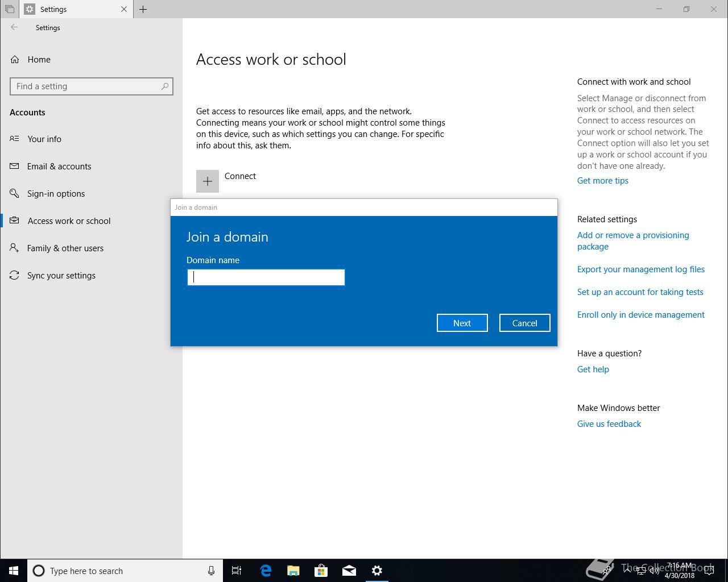The image size is (728, 582).
Task: Click Export your management log files
Action: pos(641,269)
